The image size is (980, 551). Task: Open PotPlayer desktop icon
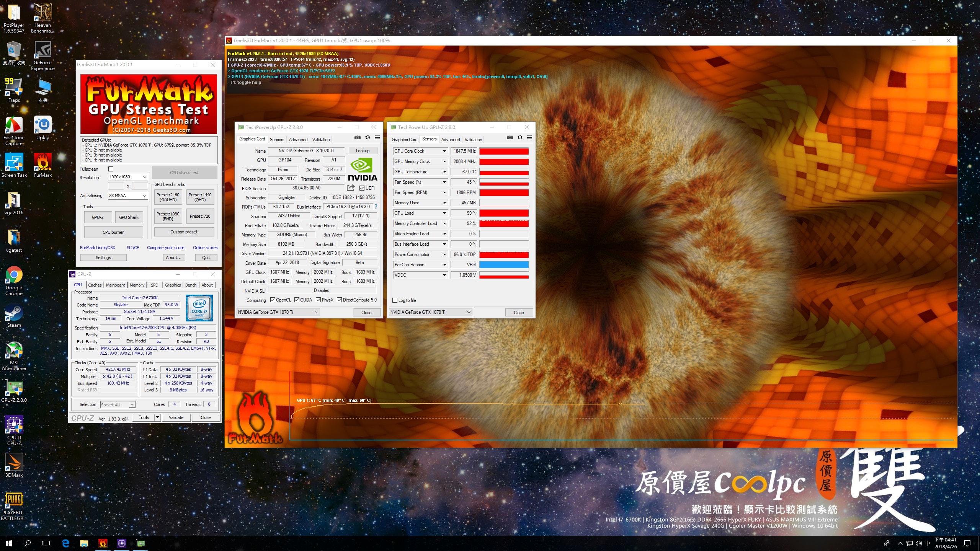(14, 18)
